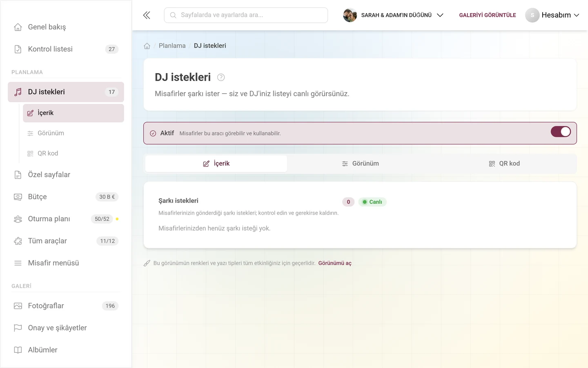Switch to the QR kod tab
588x368 pixels.
click(x=504, y=164)
